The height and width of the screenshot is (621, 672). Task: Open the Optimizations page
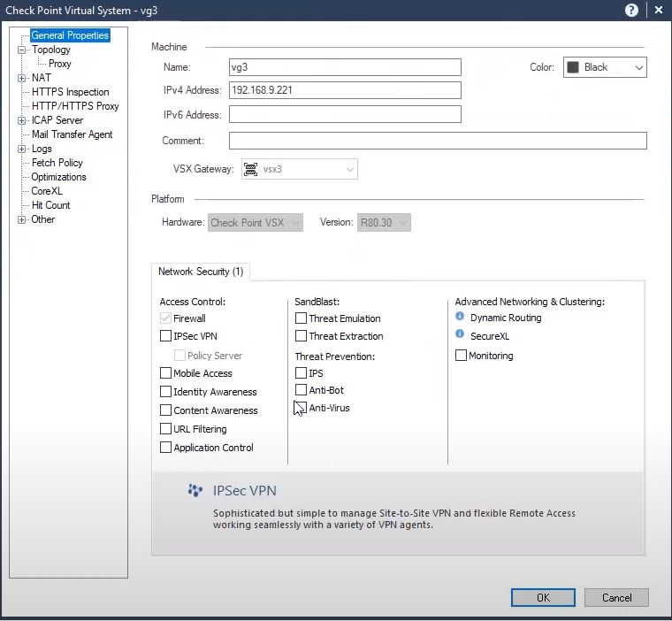58,177
